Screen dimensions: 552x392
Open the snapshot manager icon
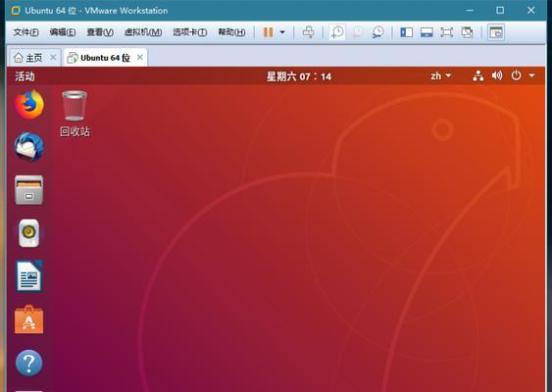coord(377,32)
